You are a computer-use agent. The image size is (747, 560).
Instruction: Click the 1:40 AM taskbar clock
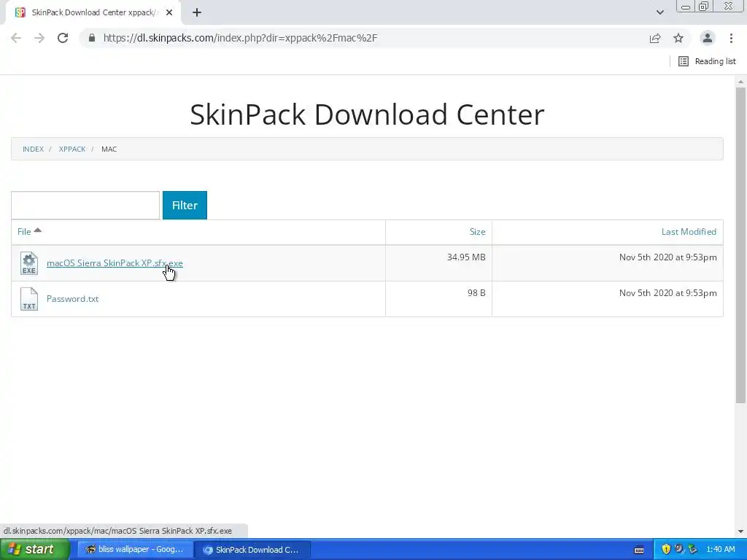[x=720, y=550]
